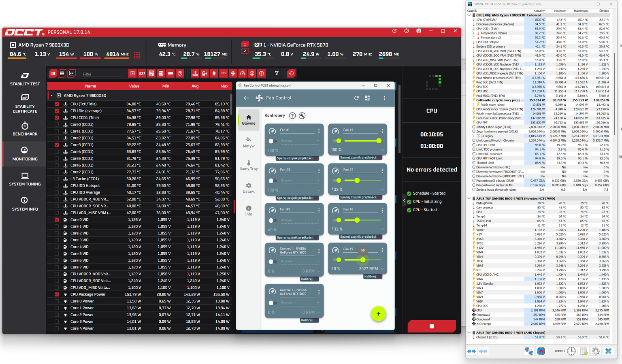Check the Core0 (CCD1) checkbox in OCCT

coord(57,124)
